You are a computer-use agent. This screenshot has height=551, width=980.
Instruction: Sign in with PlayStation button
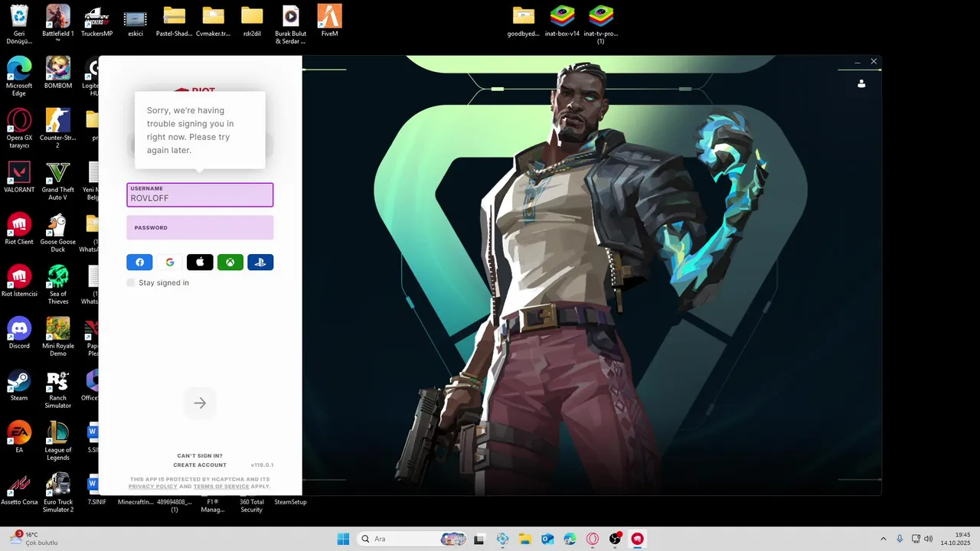click(260, 262)
